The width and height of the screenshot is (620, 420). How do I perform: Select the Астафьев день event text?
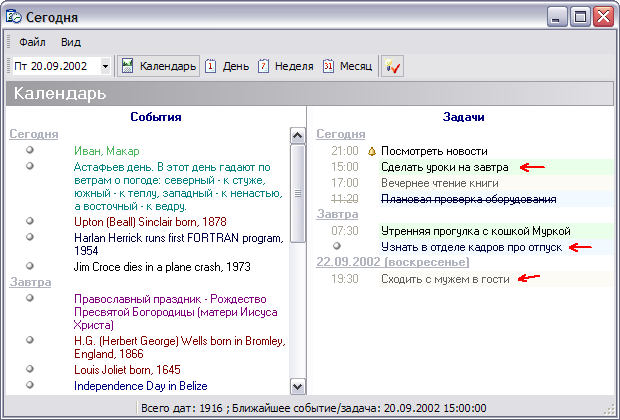[178, 187]
